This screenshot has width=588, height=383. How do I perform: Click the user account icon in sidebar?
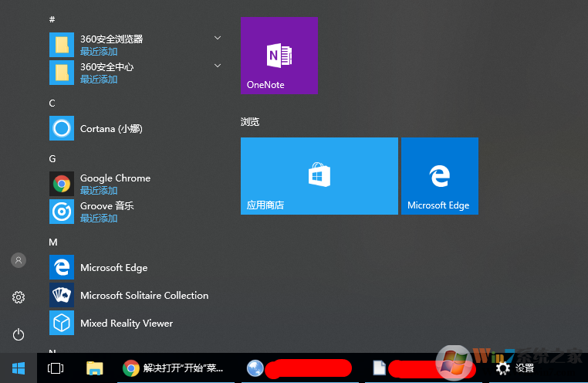pos(19,260)
